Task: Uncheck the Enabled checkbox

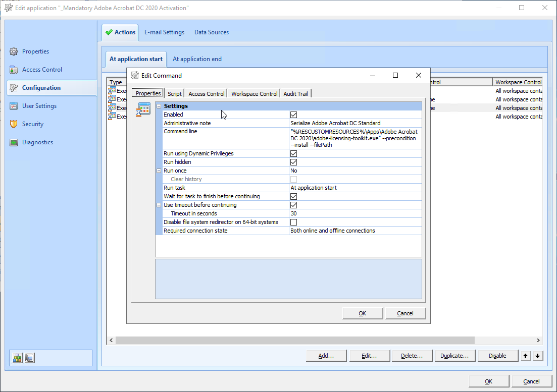Action: coord(293,115)
